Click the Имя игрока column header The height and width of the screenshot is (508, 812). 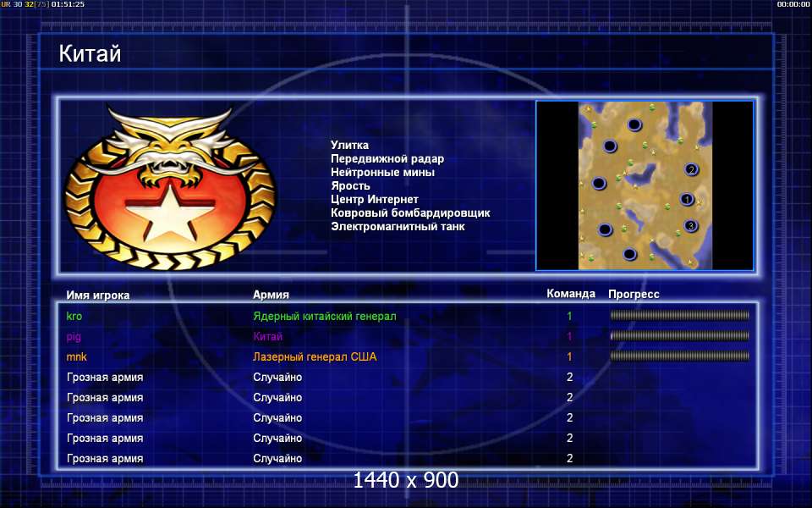[x=98, y=295]
